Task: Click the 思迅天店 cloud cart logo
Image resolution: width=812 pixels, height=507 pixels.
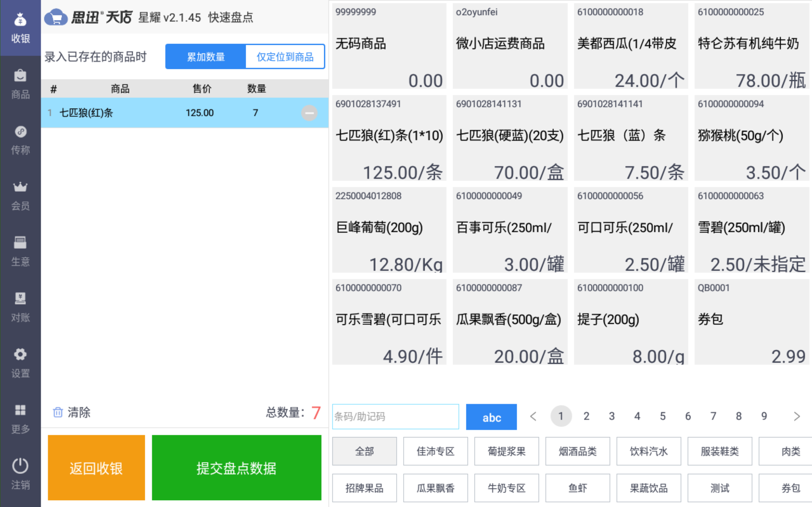Action: [x=56, y=17]
